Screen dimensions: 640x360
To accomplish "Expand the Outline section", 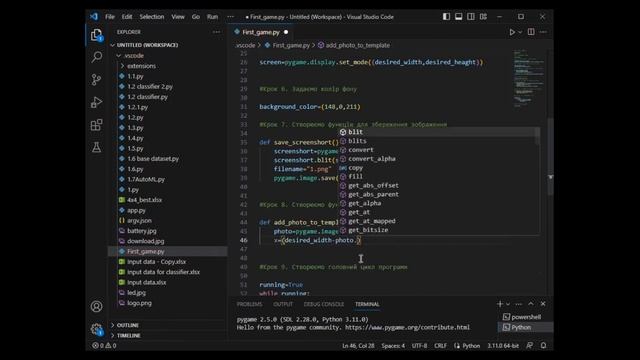I will pos(128,325).
